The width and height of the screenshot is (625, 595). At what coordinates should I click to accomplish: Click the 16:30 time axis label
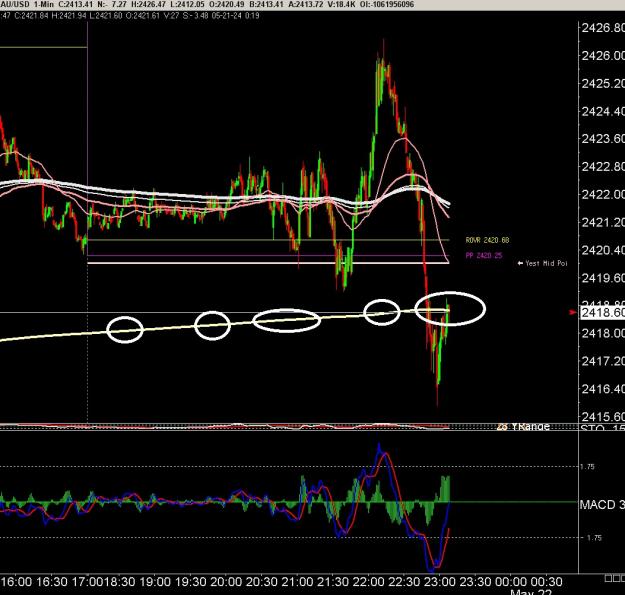point(52,582)
